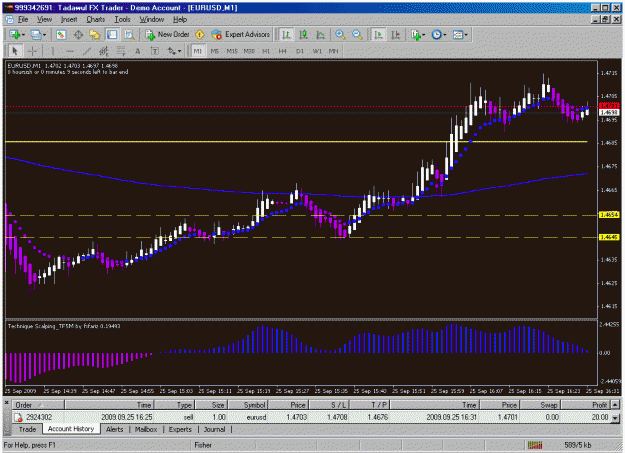Sort by the Order column header

38,405
